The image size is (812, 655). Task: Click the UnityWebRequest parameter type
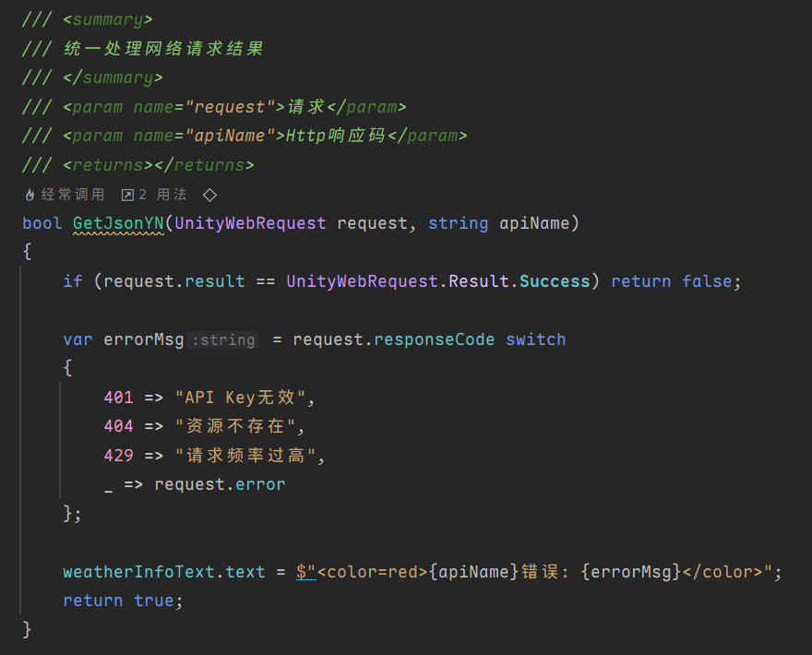[250, 223]
